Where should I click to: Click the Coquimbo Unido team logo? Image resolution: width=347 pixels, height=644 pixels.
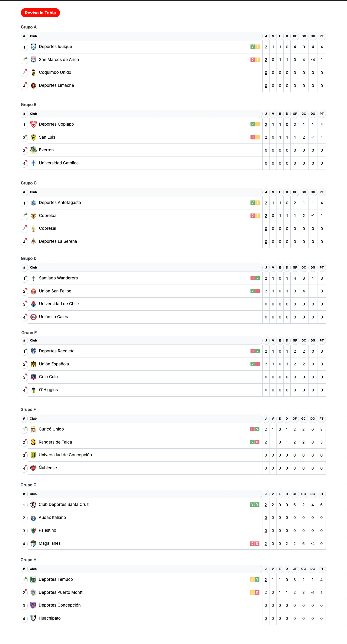point(33,73)
